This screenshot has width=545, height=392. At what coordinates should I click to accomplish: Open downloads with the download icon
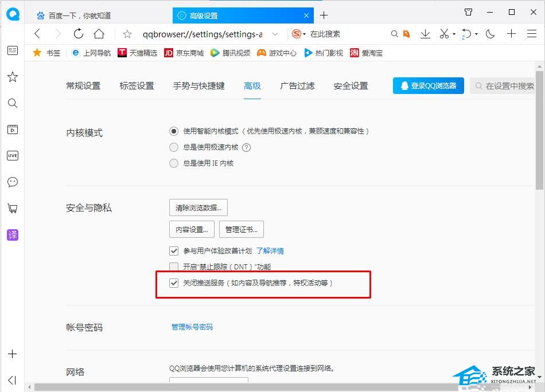(425, 34)
